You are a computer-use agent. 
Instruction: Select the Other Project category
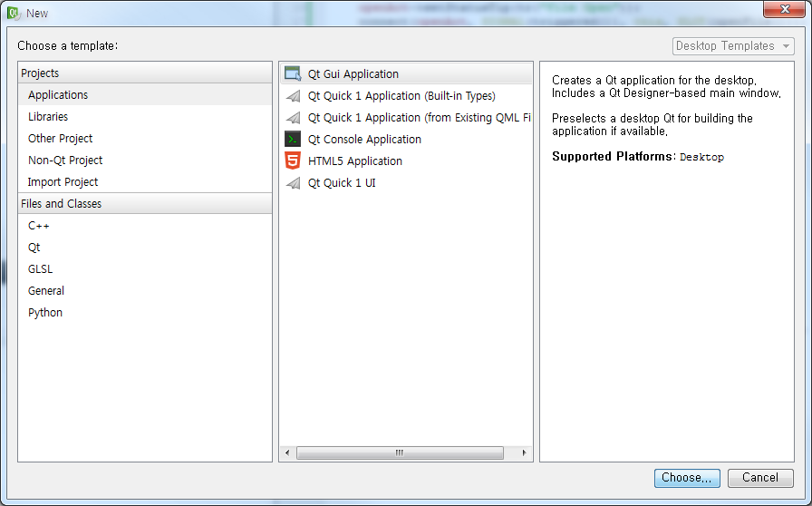[x=144, y=139]
